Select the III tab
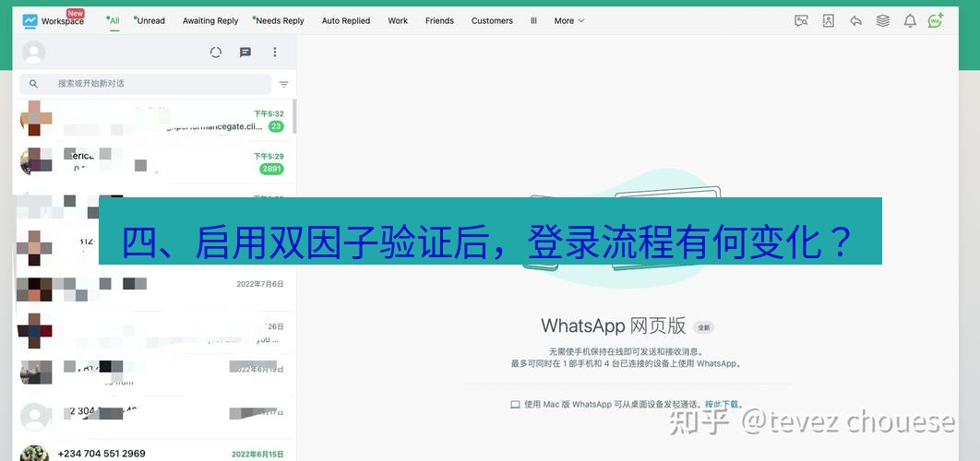This screenshot has height=461, width=980. tap(533, 20)
